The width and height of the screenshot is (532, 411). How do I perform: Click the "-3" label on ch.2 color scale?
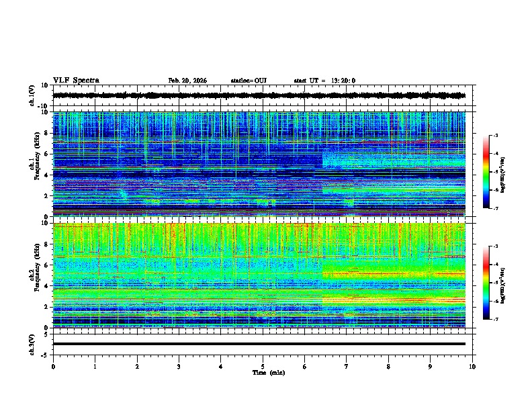[496, 246]
